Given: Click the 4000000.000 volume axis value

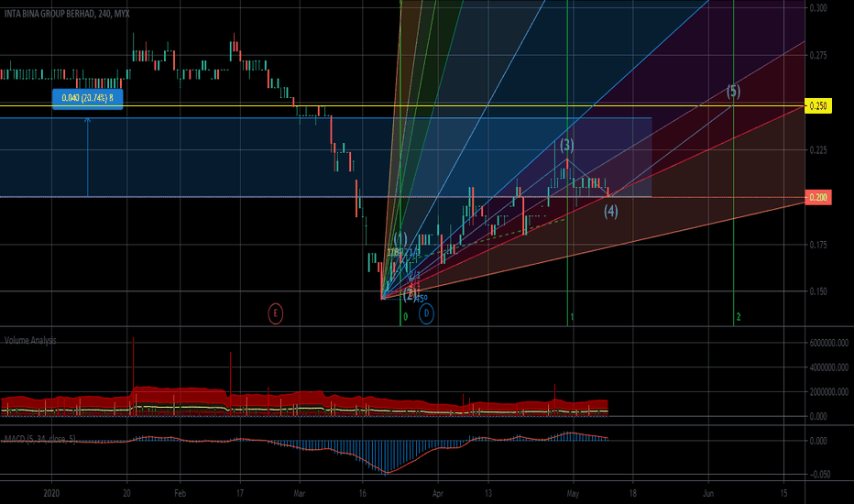Looking at the screenshot, I should coord(828,367).
